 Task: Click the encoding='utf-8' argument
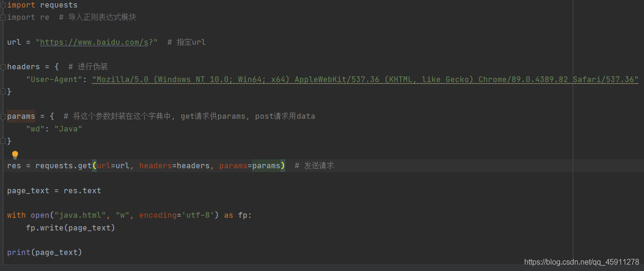coord(177,215)
